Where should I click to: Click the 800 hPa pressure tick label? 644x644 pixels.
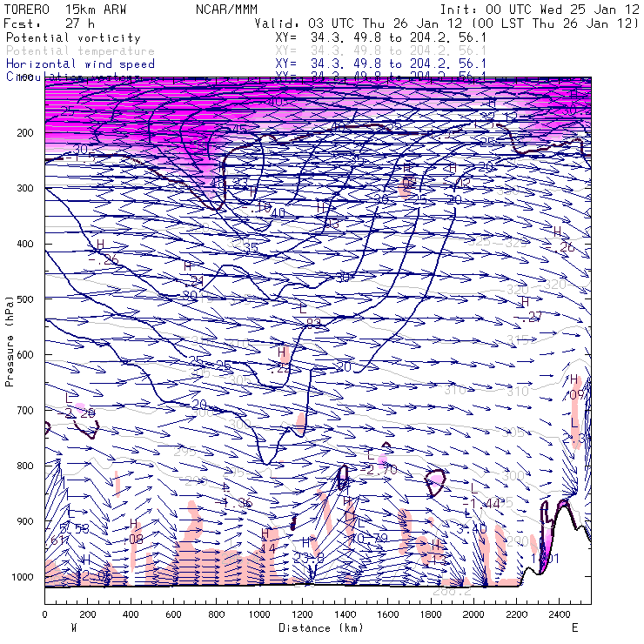pyautogui.click(x=25, y=466)
